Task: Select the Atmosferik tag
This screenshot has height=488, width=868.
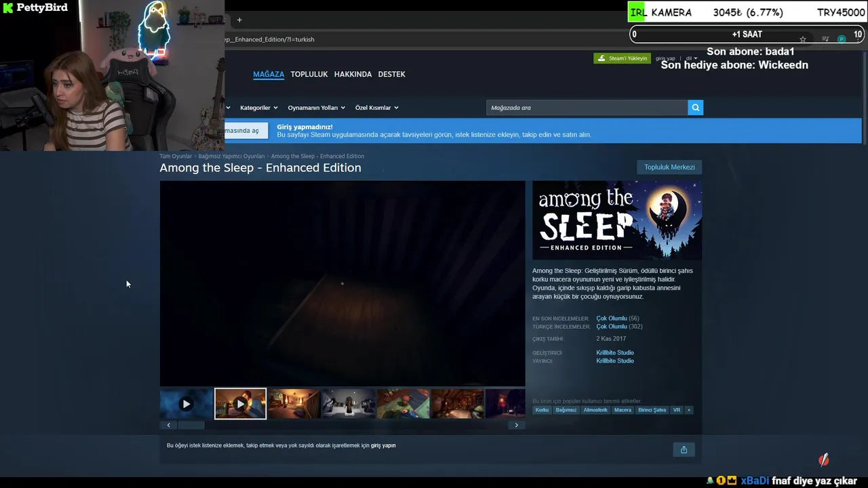Action: (x=595, y=410)
